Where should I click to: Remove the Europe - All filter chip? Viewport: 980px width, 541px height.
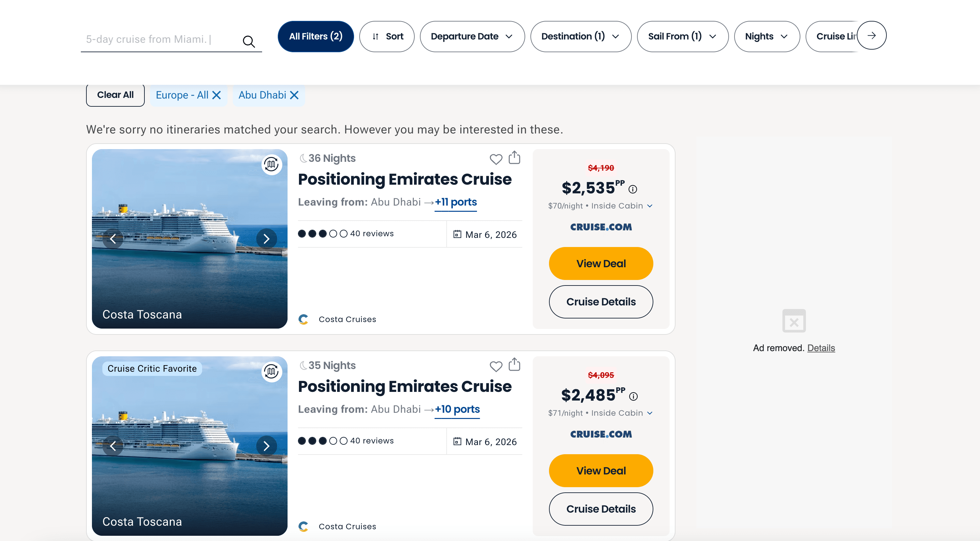point(216,95)
